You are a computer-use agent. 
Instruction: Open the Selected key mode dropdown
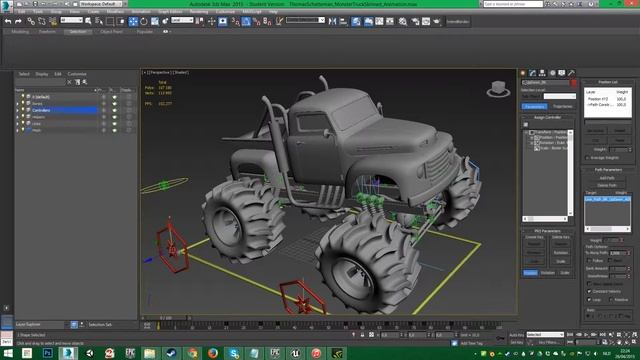click(x=545, y=335)
